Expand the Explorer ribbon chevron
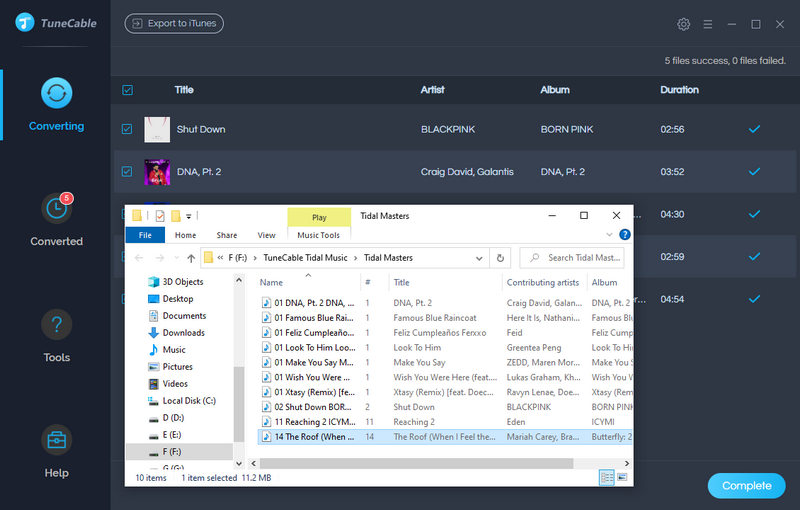This screenshot has height=510, width=800. click(x=609, y=235)
